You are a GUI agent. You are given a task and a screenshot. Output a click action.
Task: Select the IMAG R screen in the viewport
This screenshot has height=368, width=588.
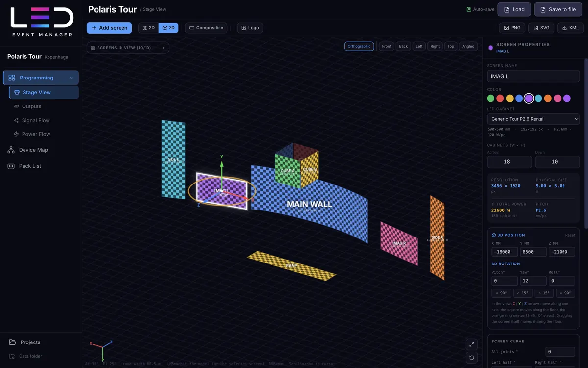point(399,243)
